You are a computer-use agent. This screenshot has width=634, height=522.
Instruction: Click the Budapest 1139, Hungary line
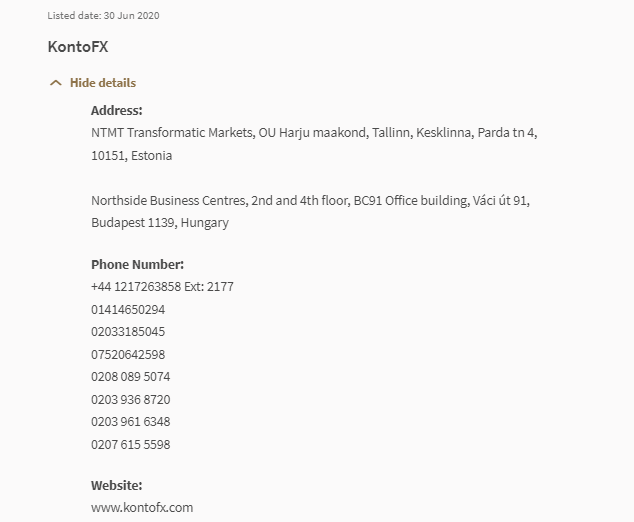[x=159, y=223]
